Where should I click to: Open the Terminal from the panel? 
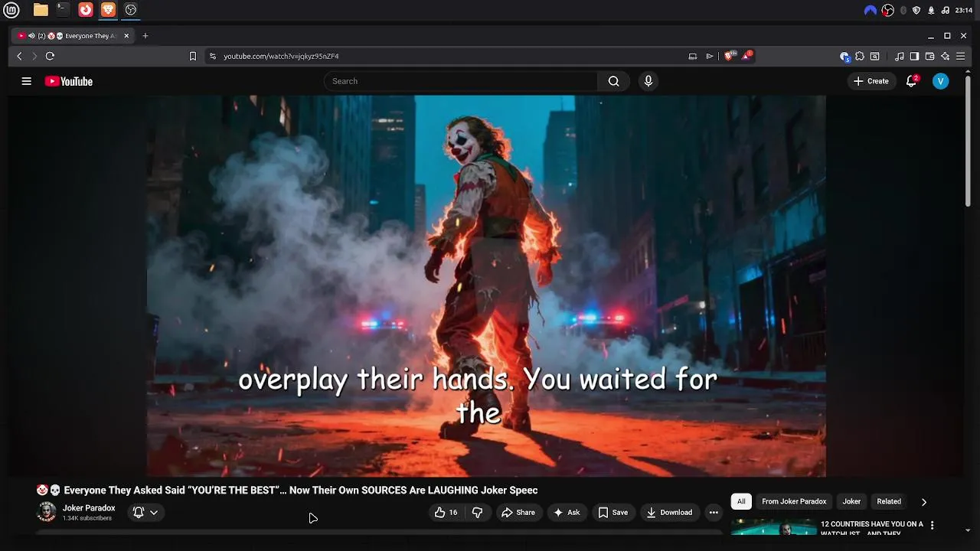[63, 10]
